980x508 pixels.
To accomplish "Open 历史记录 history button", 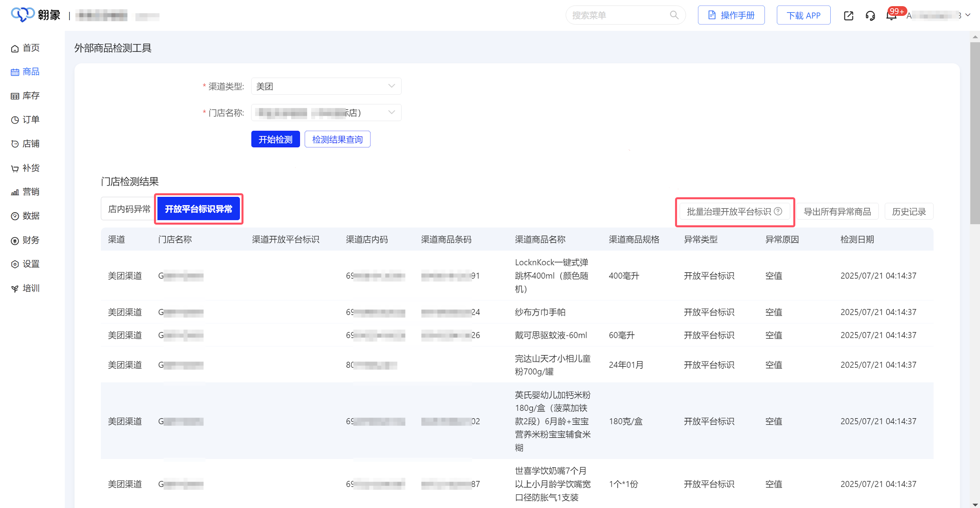I will click(909, 211).
